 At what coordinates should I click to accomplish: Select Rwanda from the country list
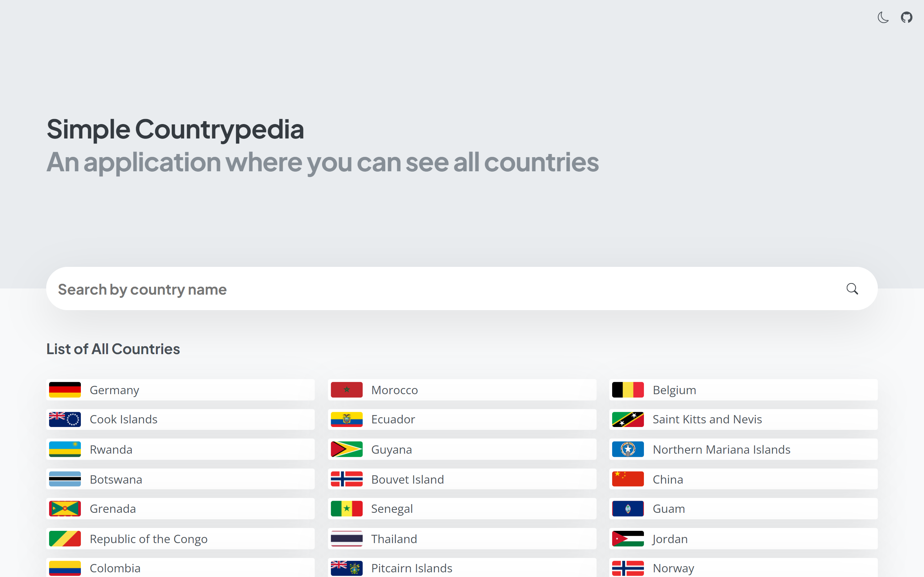pyautogui.click(x=180, y=449)
